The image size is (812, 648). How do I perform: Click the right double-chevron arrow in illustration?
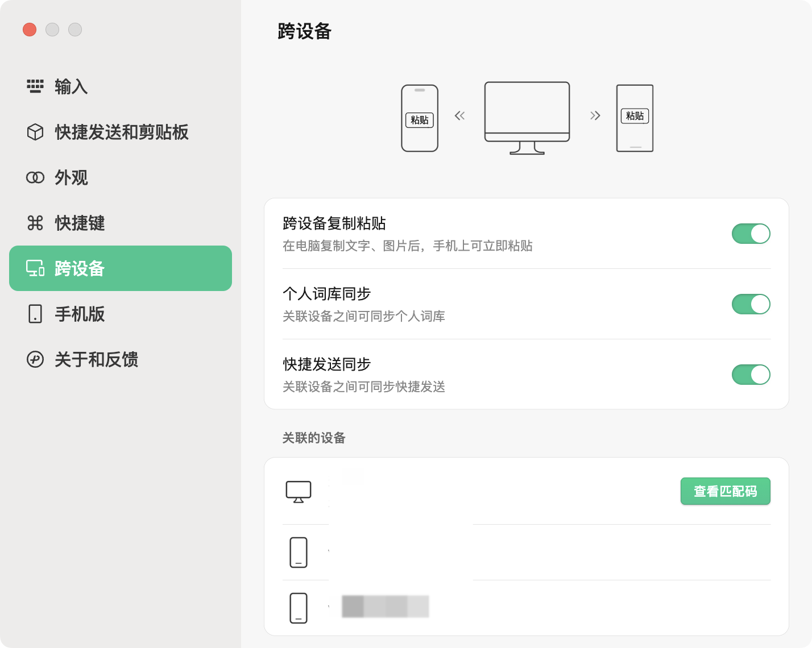tap(595, 116)
